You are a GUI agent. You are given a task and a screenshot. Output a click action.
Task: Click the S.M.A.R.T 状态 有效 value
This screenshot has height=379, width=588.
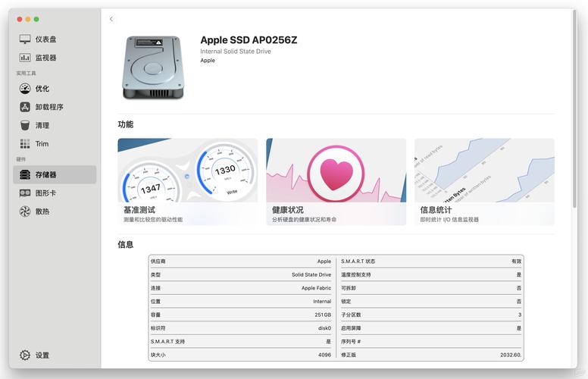517,262
